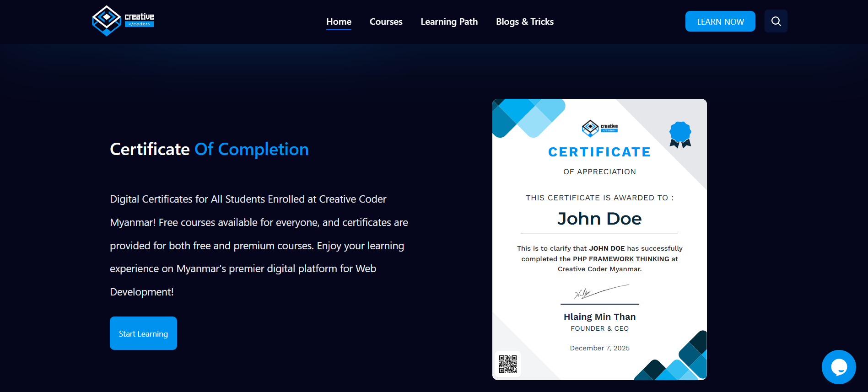Click the handwritten signature on certificate
Viewport: 868px width, 392px height.
pos(601,292)
